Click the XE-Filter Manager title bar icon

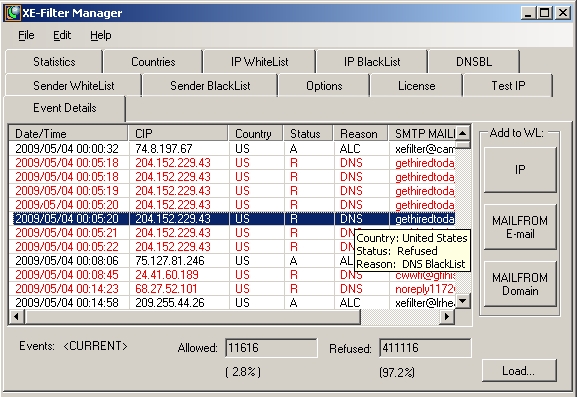tap(13, 13)
